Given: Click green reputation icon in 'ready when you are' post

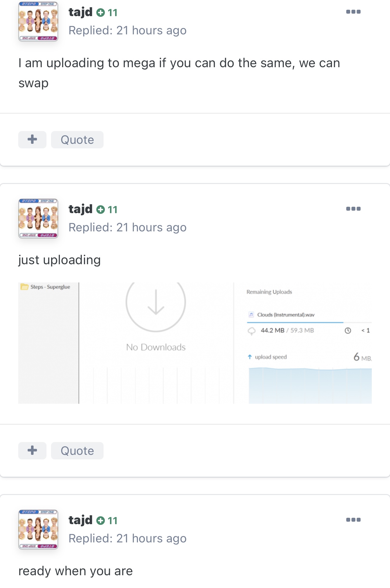Looking at the screenshot, I should click(x=101, y=521).
